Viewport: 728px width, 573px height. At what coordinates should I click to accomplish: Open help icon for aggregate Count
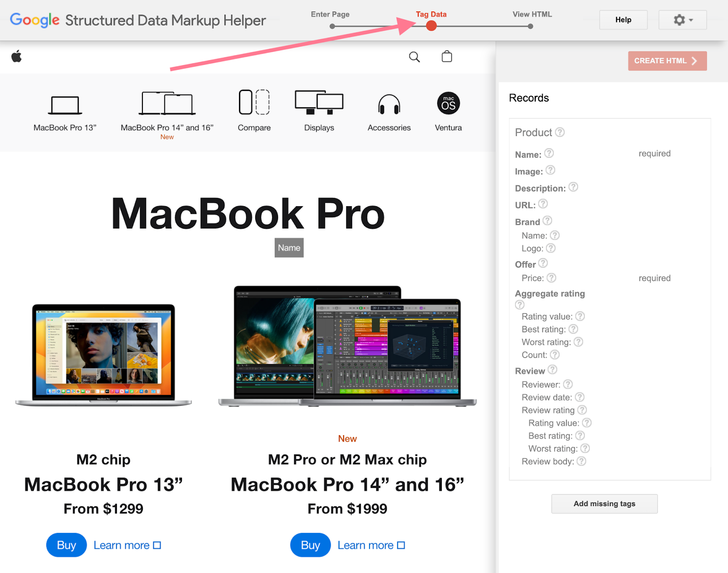tap(555, 355)
